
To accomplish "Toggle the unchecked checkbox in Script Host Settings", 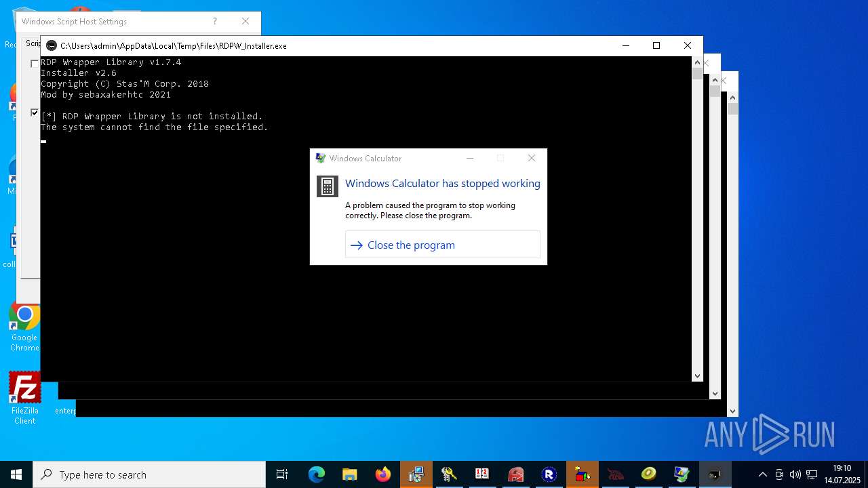I will click(35, 63).
